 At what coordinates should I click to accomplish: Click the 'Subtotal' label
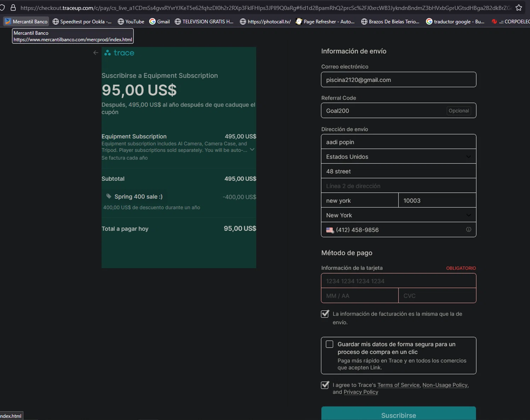tap(113, 179)
